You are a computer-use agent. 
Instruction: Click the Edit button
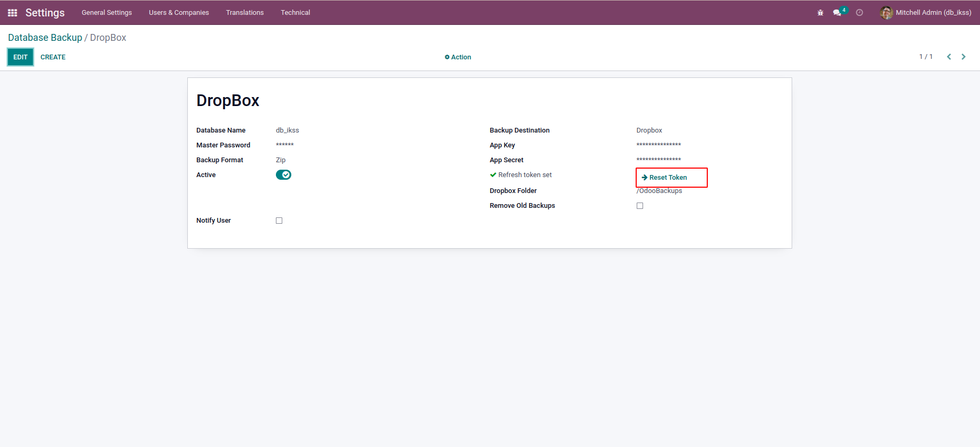[x=20, y=57]
